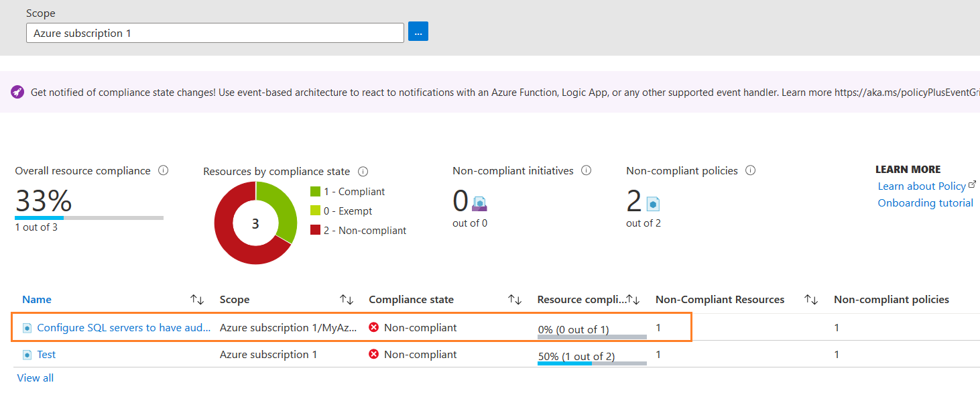Click policy icon next to Test row
This screenshot has height=401, width=980.
click(27, 355)
